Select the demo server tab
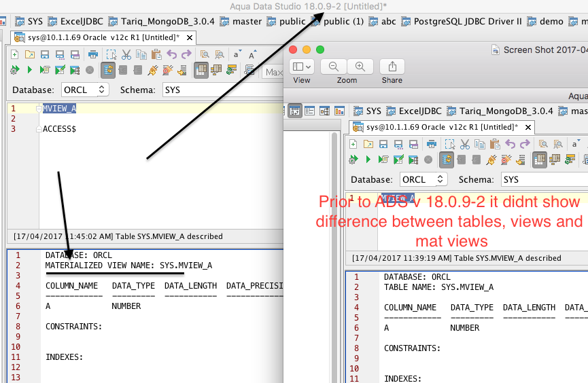This screenshot has height=383, width=588. coord(545,21)
